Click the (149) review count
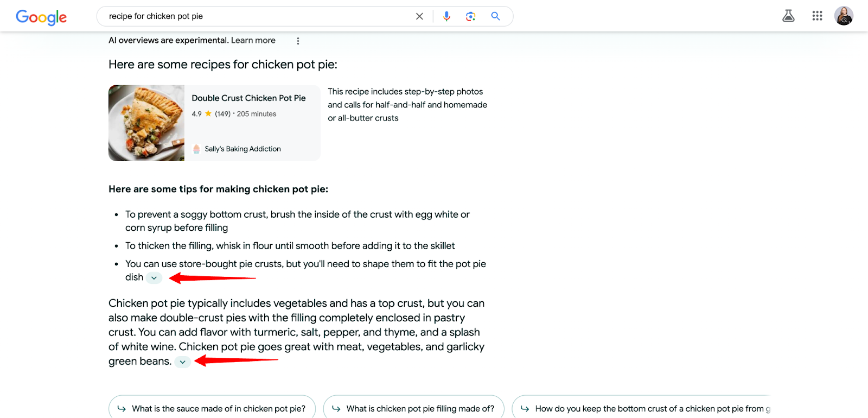 click(222, 114)
